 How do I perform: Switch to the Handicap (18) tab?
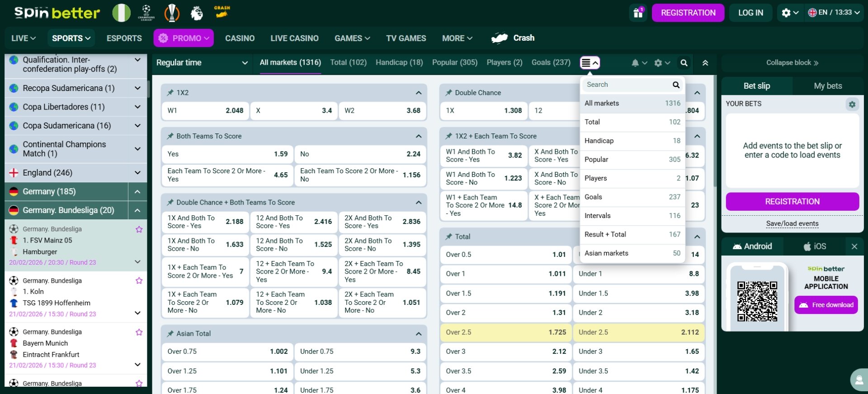pyautogui.click(x=399, y=62)
